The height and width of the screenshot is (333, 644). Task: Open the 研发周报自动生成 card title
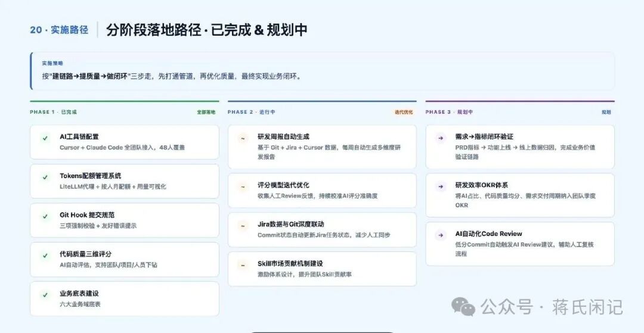pyautogui.click(x=283, y=136)
